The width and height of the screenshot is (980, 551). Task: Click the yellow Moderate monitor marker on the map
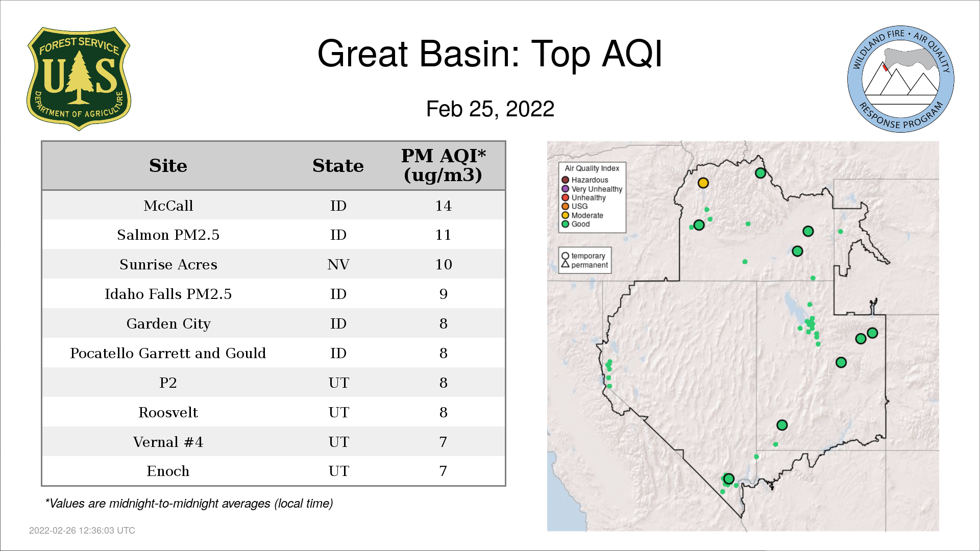[x=703, y=183]
